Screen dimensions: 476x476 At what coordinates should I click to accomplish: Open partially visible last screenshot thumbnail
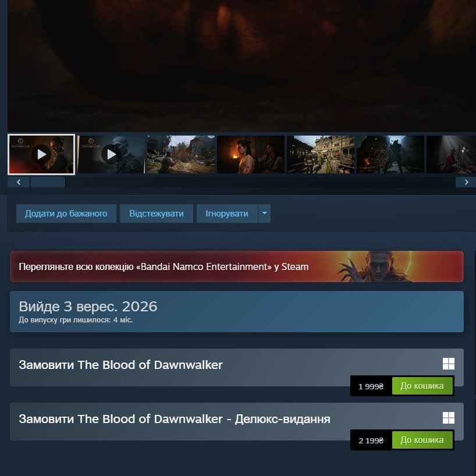tap(451, 155)
